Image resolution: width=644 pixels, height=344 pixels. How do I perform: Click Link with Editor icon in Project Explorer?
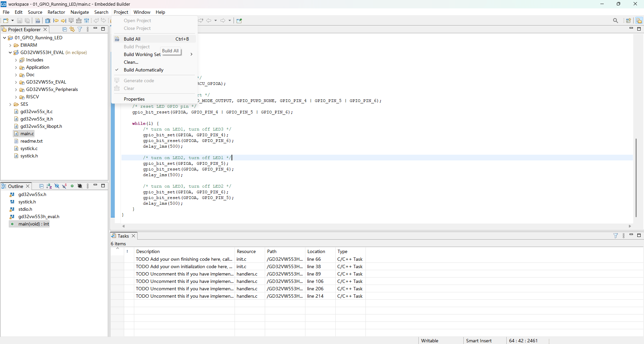pyautogui.click(x=72, y=30)
